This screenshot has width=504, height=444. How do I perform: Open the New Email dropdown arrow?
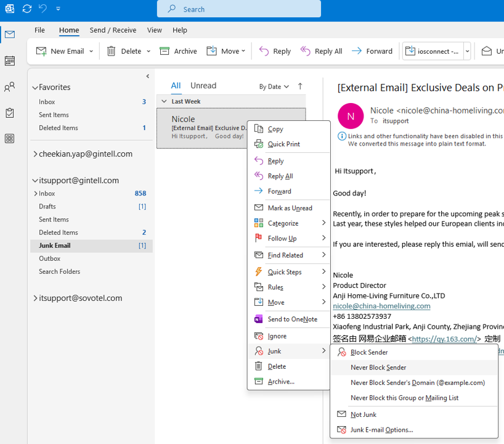click(91, 51)
